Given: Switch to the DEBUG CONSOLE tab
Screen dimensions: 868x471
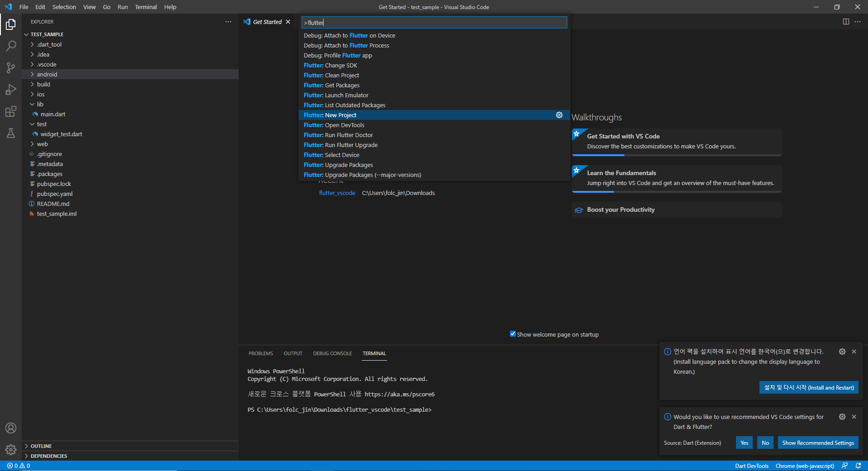Looking at the screenshot, I should tap(332, 353).
